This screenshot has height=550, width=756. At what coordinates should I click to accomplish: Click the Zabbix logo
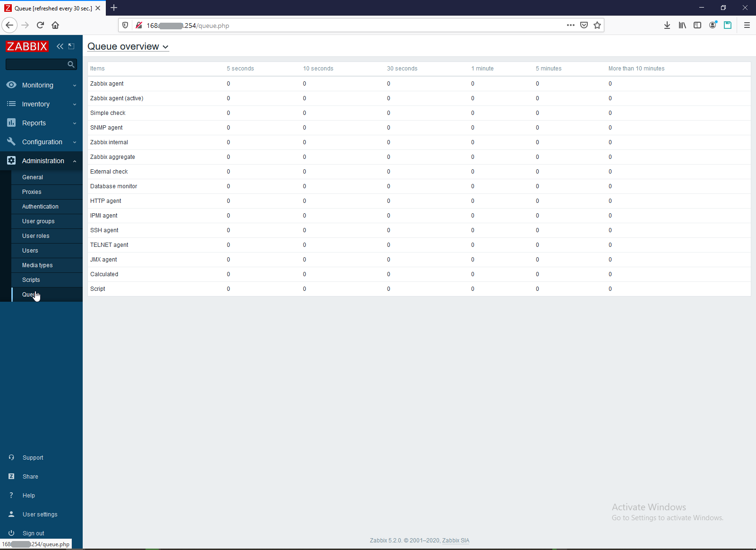click(27, 46)
